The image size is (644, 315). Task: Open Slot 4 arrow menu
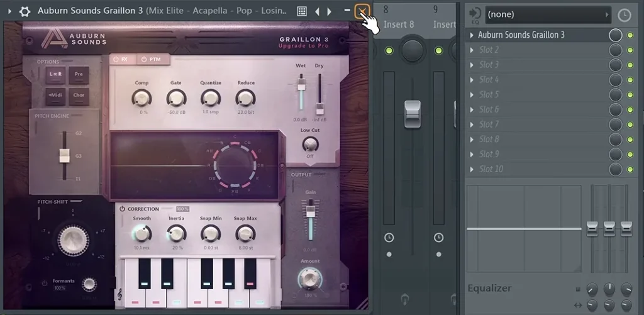[x=472, y=80]
